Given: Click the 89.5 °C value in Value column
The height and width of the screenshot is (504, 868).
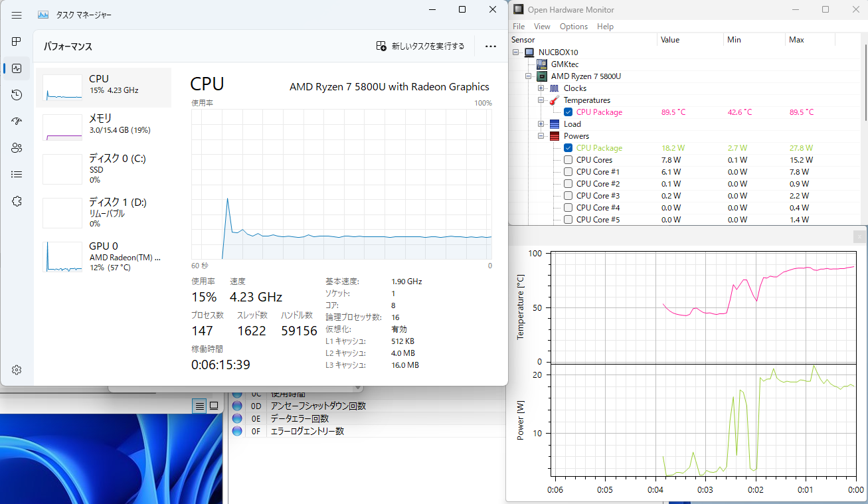Looking at the screenshot, I should point(673,112).
